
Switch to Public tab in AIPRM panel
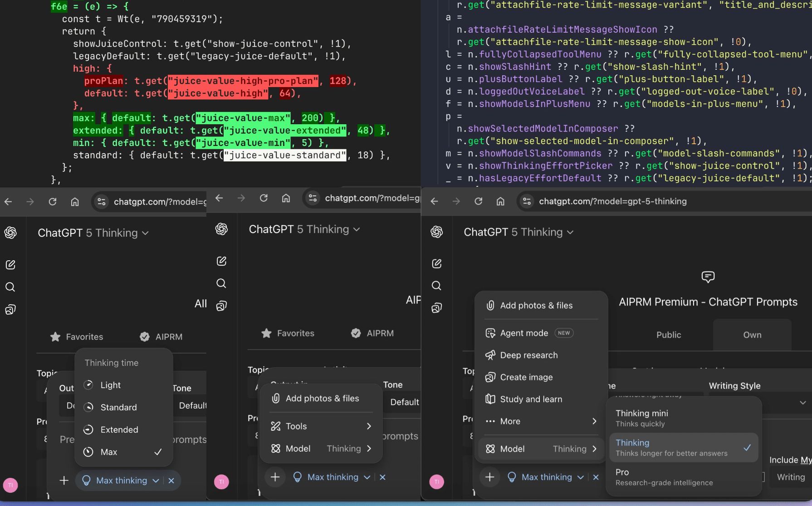tap(669, 335)
